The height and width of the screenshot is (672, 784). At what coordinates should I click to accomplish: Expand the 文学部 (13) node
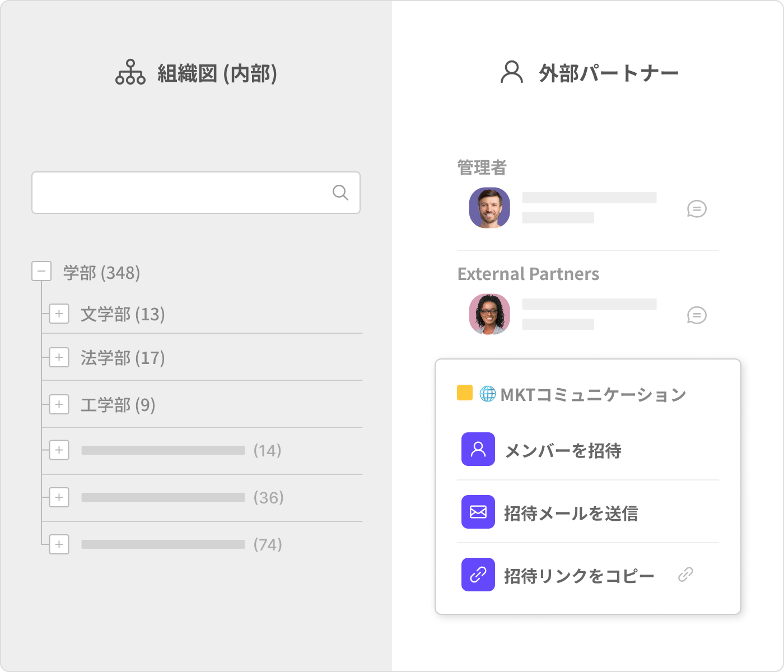(x=59, y=314)
